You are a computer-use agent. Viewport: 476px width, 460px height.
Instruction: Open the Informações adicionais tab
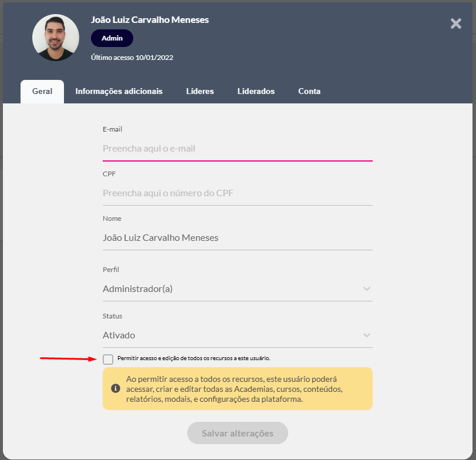[119, 92]
